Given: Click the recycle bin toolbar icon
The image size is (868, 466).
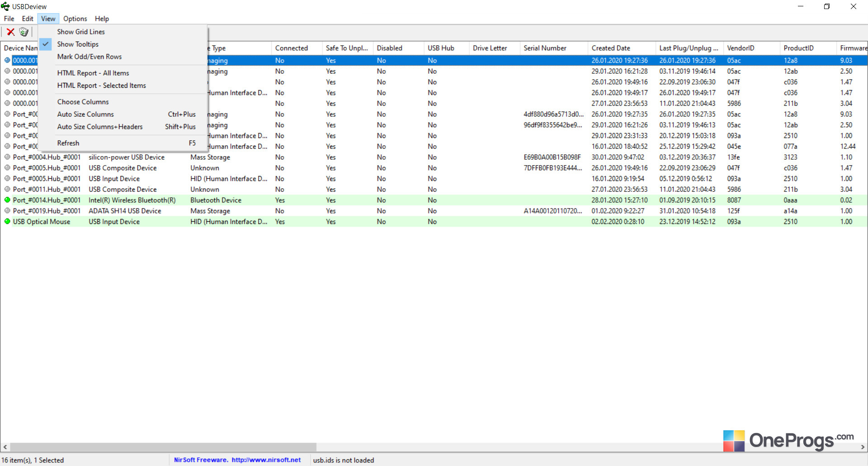Looking at the screenshot, I should [24, 32].
